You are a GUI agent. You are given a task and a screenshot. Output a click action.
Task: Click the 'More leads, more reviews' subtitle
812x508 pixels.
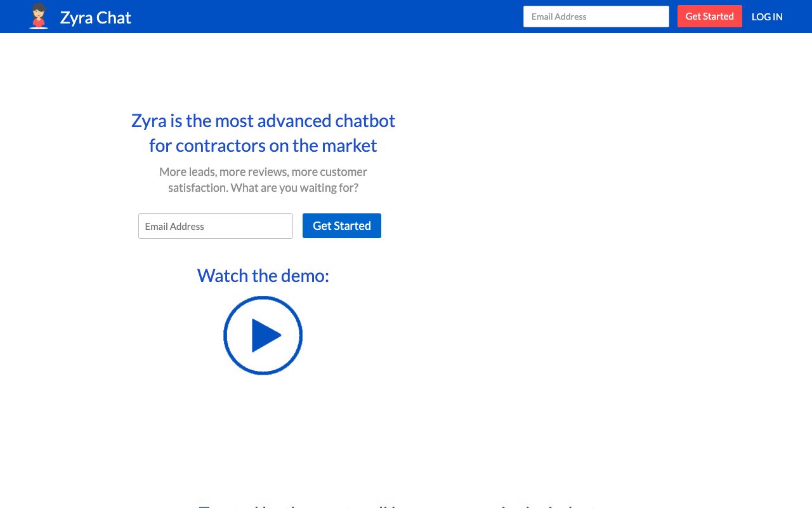(263, 180)
